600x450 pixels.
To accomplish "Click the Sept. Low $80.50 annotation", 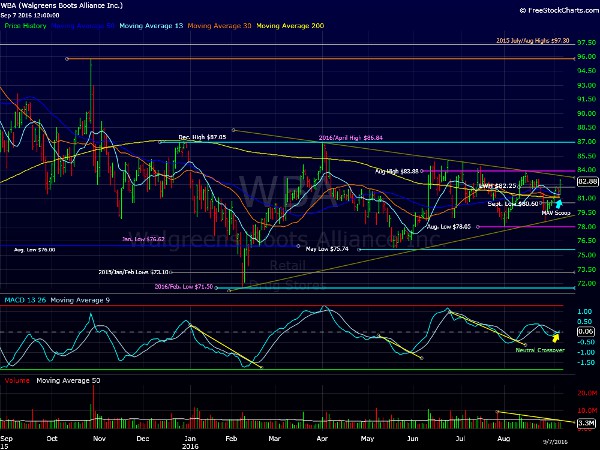I will (x=513, y=204).
